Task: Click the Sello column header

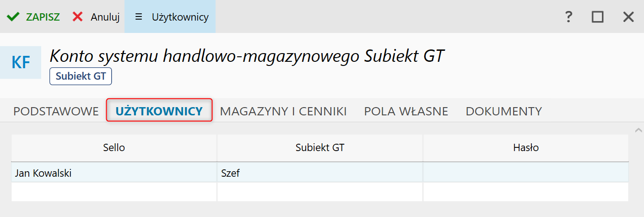Action: pyautogui.click(x=114, y=147)
